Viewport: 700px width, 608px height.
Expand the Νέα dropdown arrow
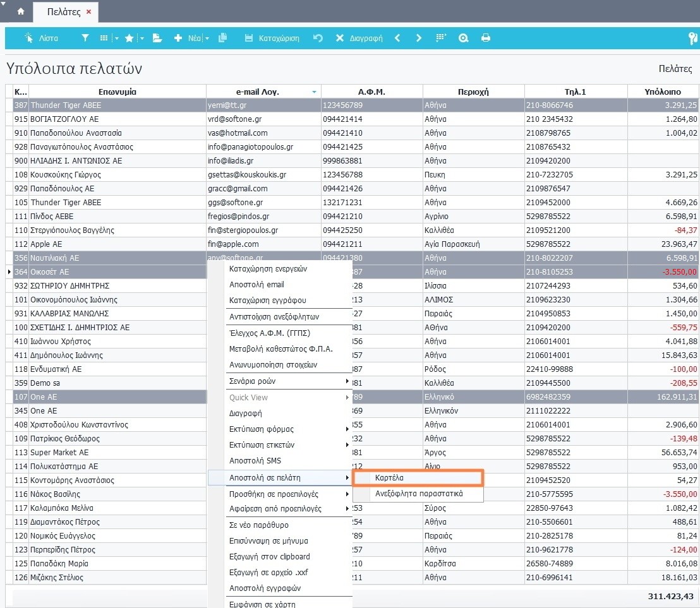[207, 39]
